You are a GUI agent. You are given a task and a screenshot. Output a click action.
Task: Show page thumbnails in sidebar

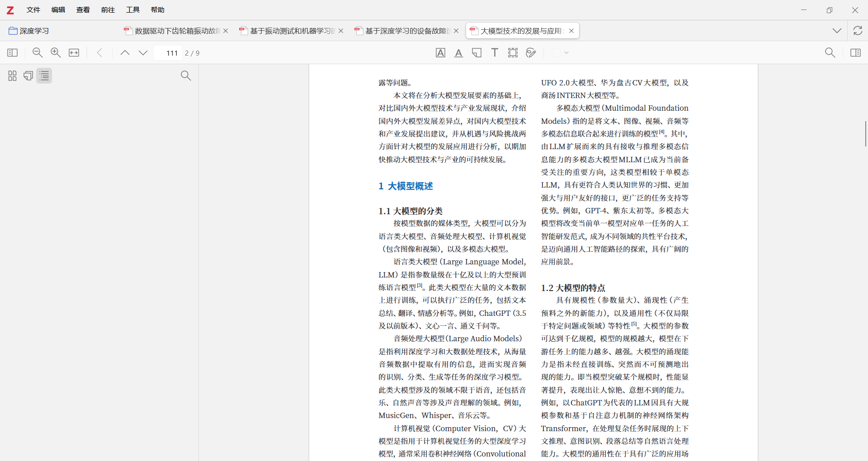click(x=12, y=76)
